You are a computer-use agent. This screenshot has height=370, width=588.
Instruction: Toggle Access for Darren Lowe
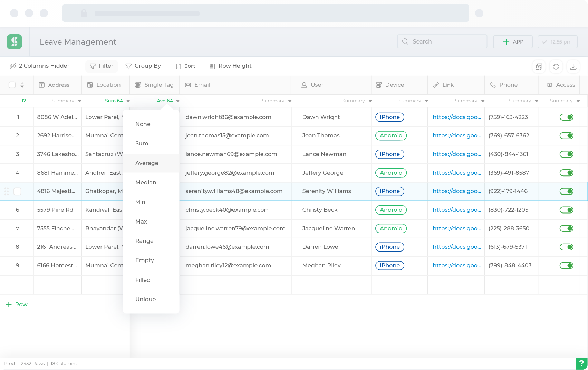tap(566, 247)
